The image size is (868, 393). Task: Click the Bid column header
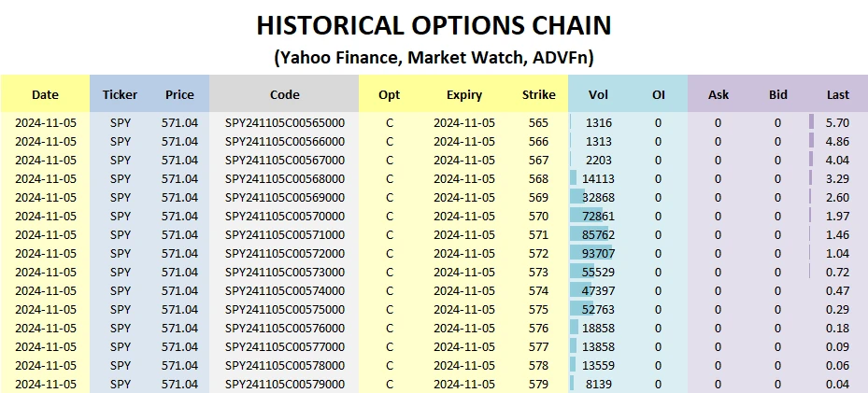[778, 94]
